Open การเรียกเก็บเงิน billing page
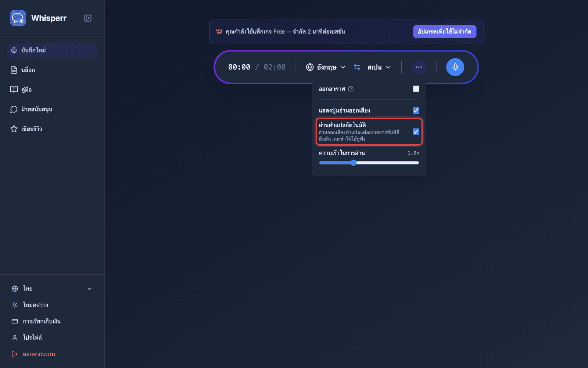Image resolution: width=588 pixels, height=368 pixels. [x=52, y=321]
